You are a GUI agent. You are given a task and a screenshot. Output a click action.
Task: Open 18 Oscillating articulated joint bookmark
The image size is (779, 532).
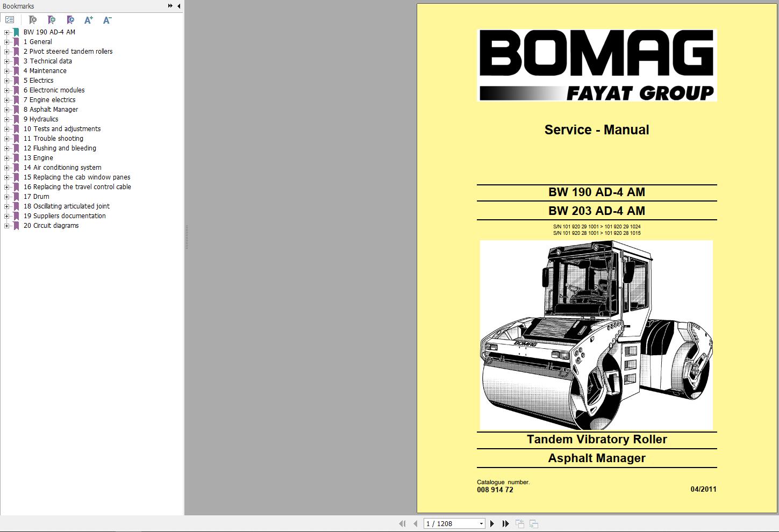(x=67, y=206)
